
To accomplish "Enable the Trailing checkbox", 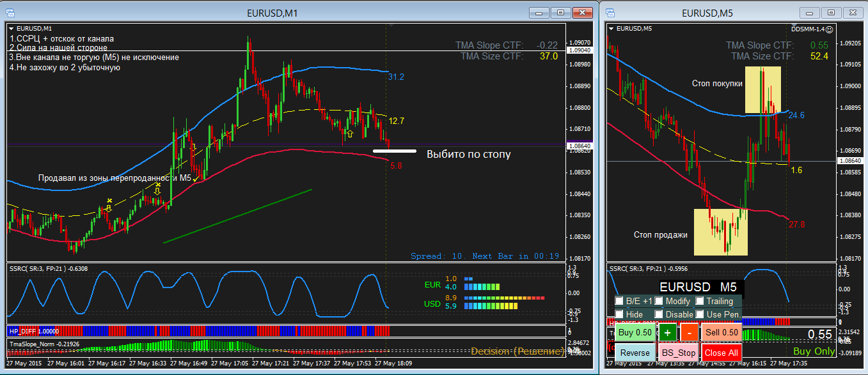I will pyautogui.click(x=700, y=301).
